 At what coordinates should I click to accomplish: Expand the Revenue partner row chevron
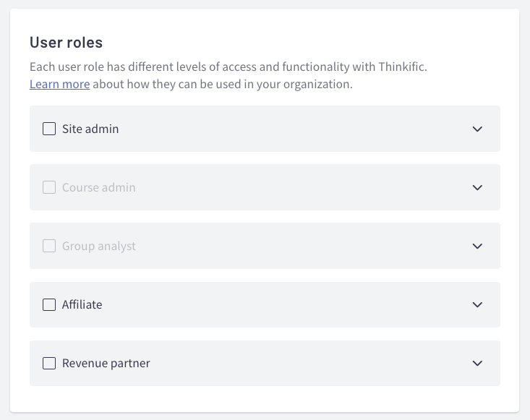477,363
